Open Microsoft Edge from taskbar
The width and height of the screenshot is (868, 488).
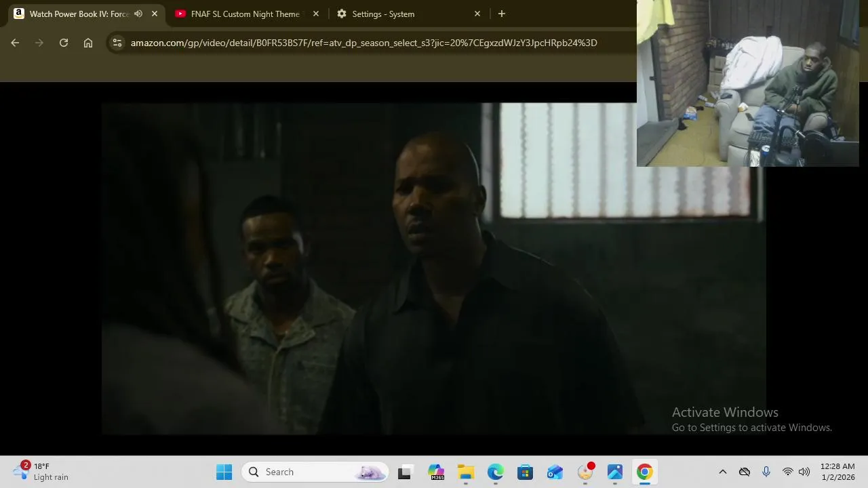(496, 472)
